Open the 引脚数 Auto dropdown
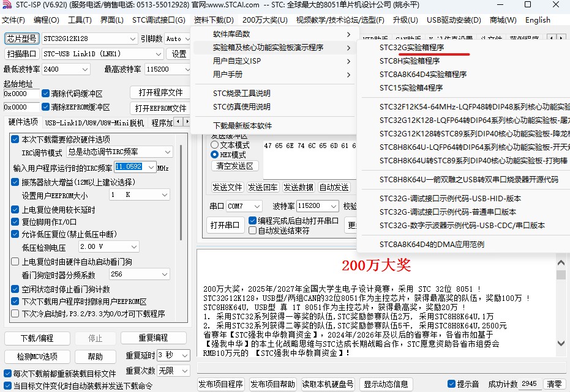The height and width of the screenshot is (392, 570). click(187, 39)
